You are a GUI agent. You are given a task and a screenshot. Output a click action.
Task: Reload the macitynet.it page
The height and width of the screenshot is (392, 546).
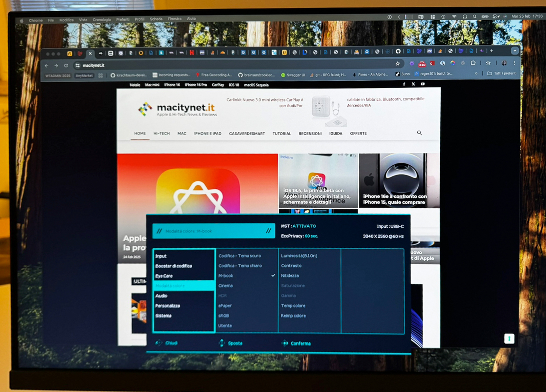(x=66, y=66)
